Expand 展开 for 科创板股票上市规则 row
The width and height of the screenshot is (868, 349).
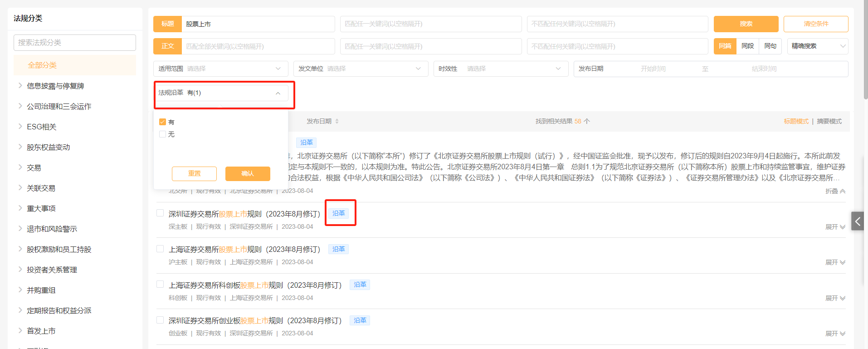click(835, 298)
